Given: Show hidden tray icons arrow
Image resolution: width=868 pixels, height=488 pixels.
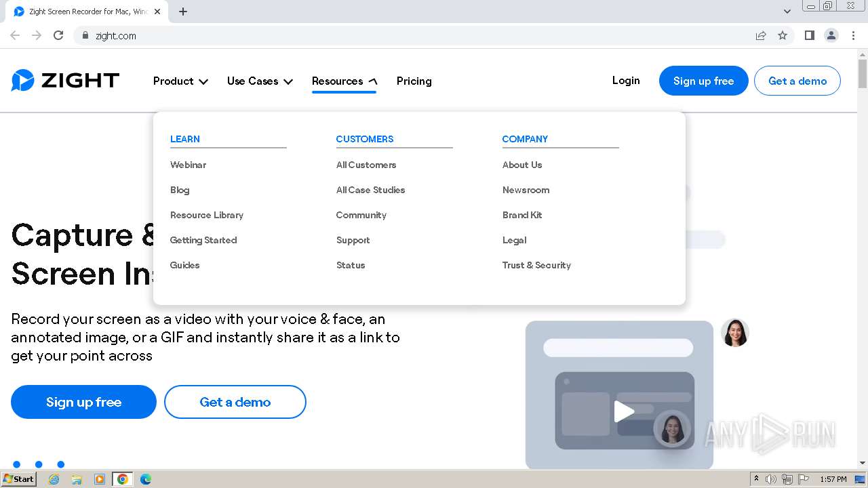Looking at the screenshot, I should point(756,479).
